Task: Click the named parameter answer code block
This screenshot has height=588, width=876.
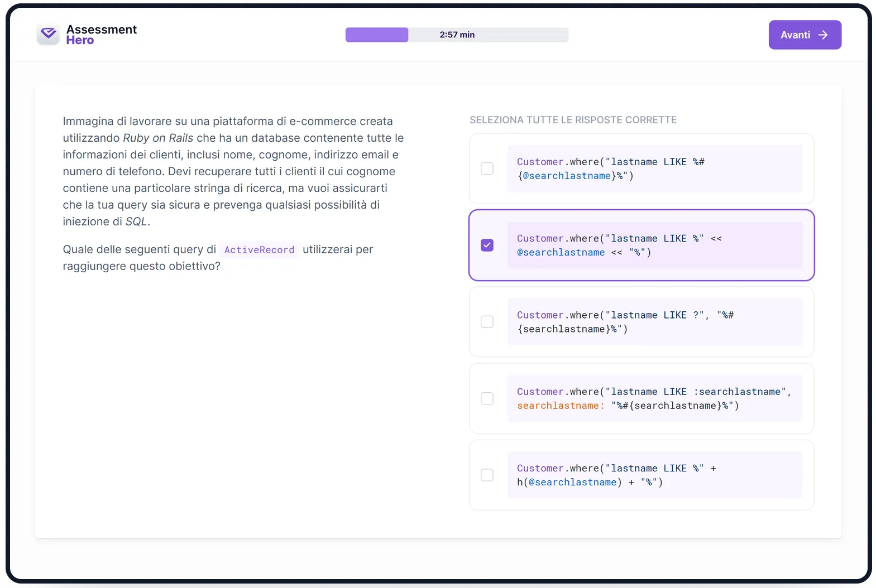Action: point(654,398)
